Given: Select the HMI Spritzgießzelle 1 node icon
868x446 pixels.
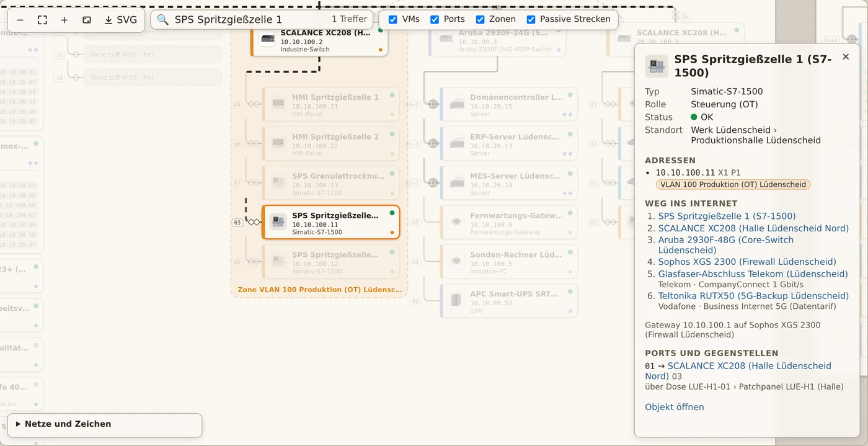Looking at the screenshot, I should tap(278, 104).
